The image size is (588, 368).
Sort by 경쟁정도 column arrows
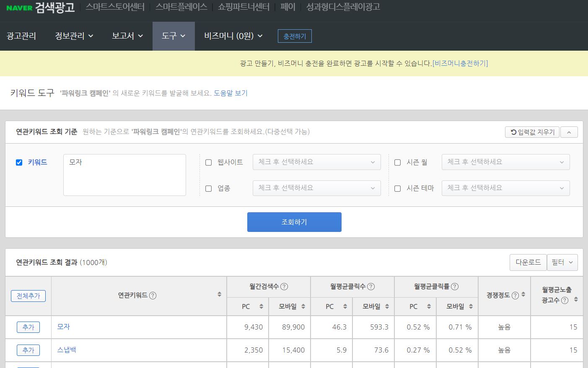(x=523, y=295)
